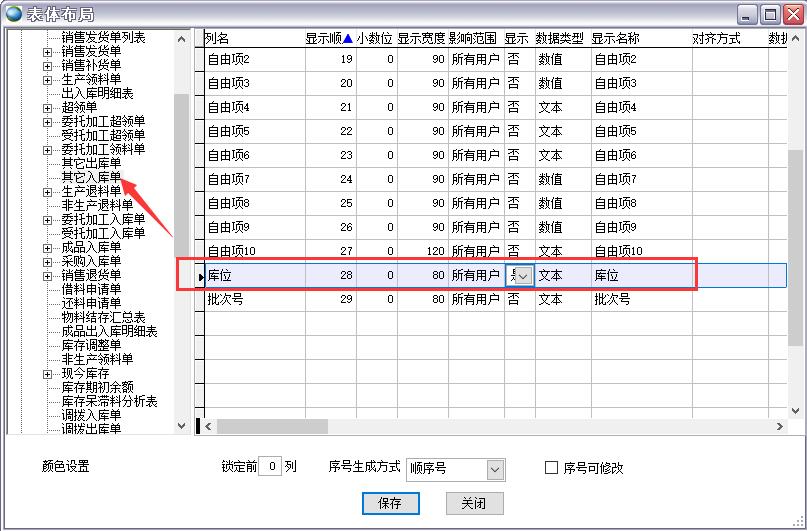The height and width of the screenshot is (531, 807).
Task: Expand the 生产领料单 tree node
Action: pyautogui.click(x=47, y=80)
